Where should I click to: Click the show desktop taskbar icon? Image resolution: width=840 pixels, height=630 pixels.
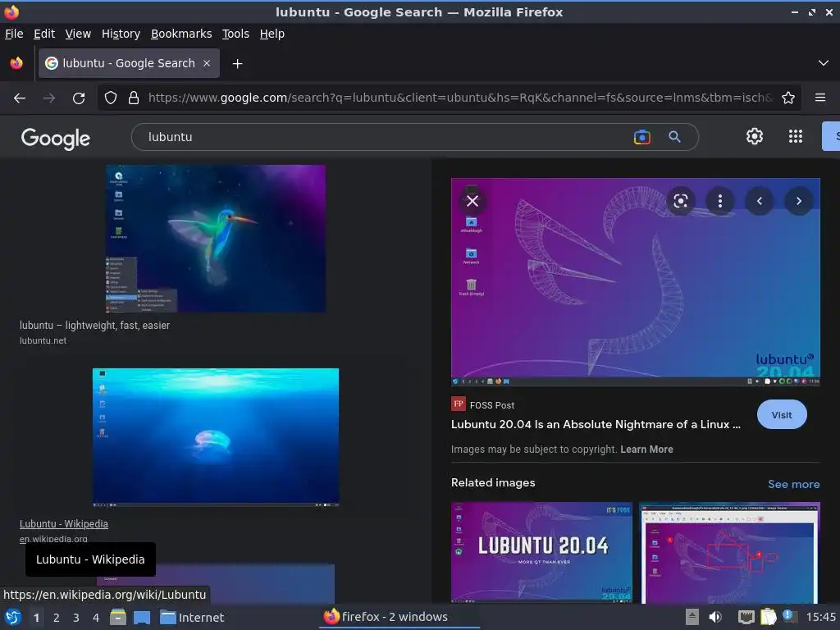pos(141,618)
